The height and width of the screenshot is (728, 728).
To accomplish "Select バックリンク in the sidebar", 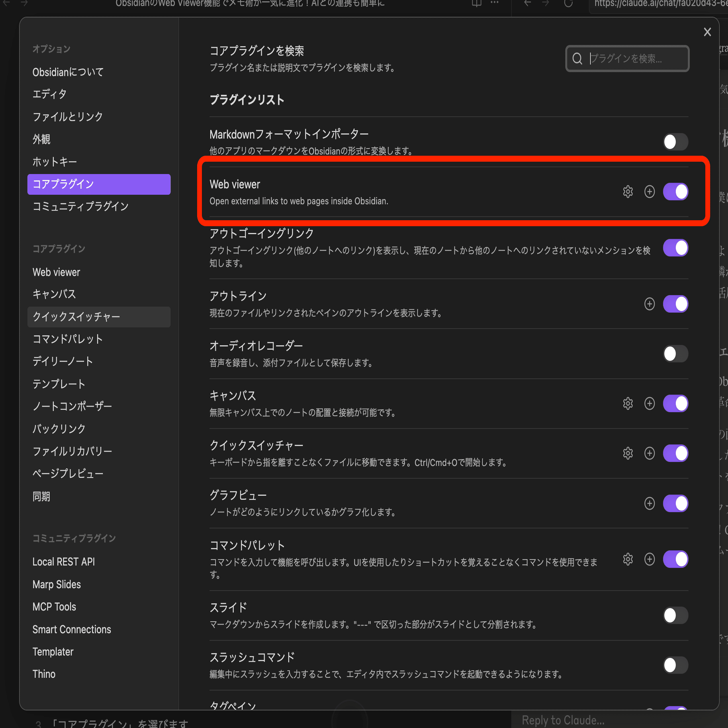I will pos(99,429).
